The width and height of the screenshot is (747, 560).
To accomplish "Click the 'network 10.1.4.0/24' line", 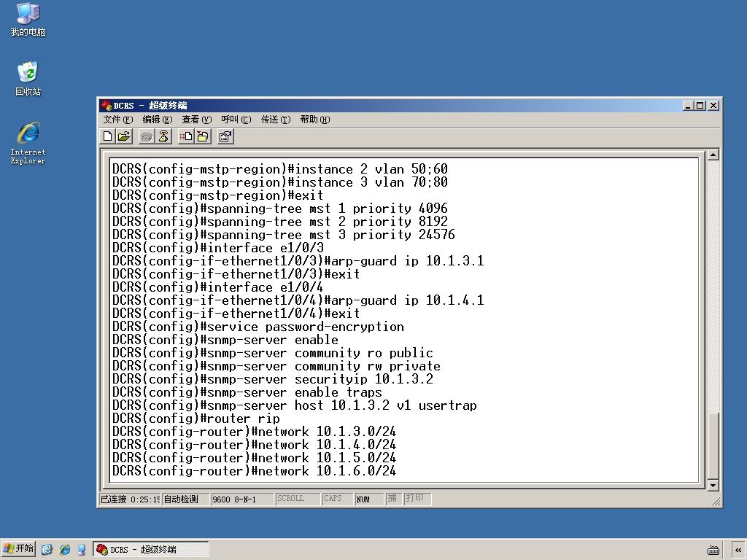I will (x=255, y=445).
